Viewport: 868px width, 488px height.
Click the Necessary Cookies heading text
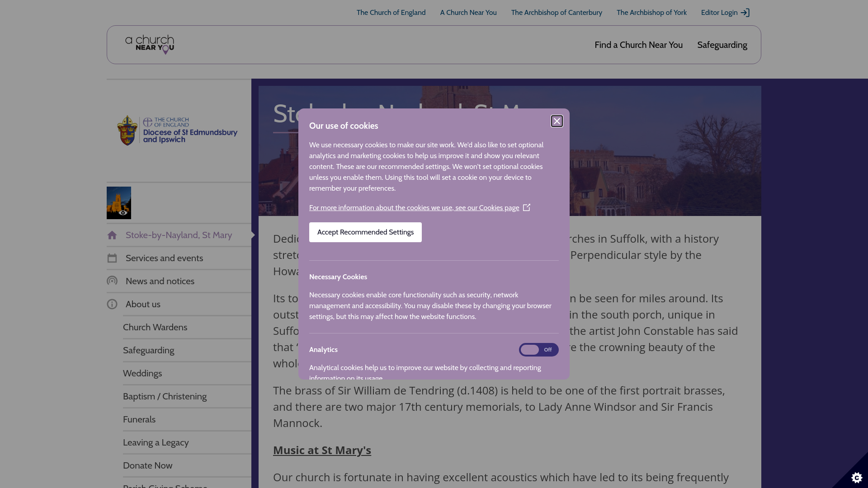coord(338,277)
